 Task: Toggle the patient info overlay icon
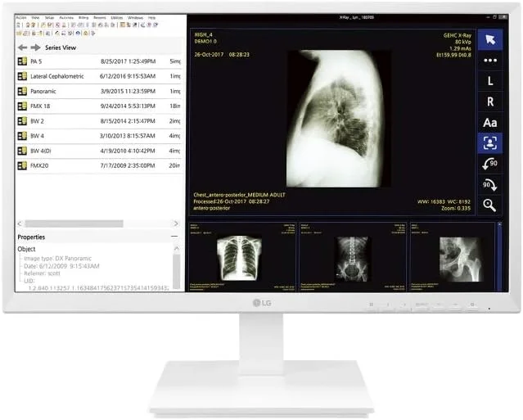(489, 142)
